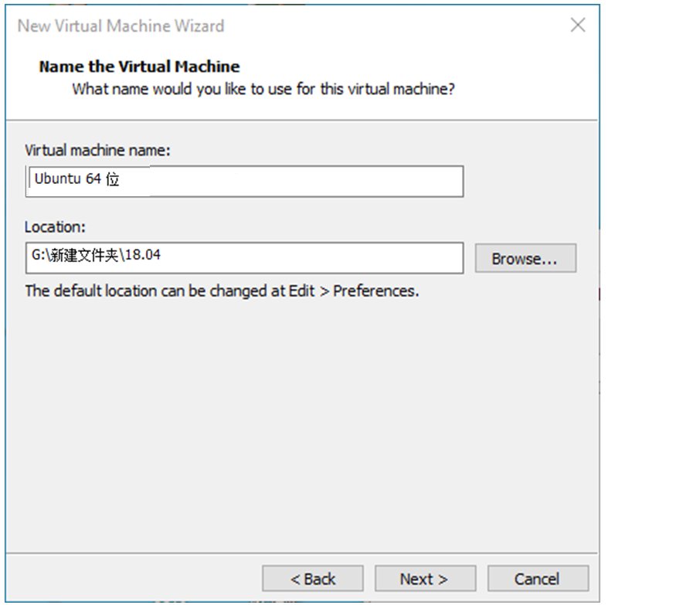Click the default location Preferences hint text

point(222,291)
